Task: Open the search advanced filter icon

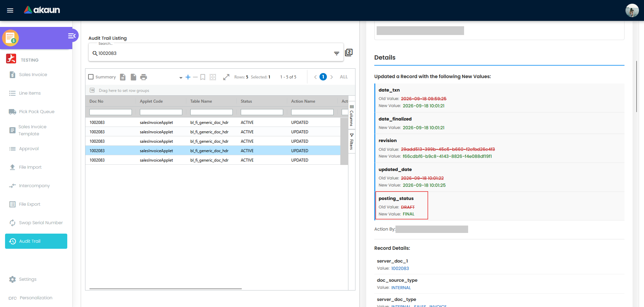Action: pos(336,54)
